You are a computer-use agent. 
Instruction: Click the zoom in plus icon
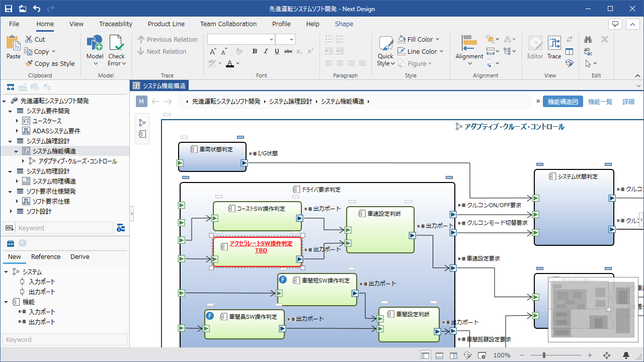(x=590, y=355)
